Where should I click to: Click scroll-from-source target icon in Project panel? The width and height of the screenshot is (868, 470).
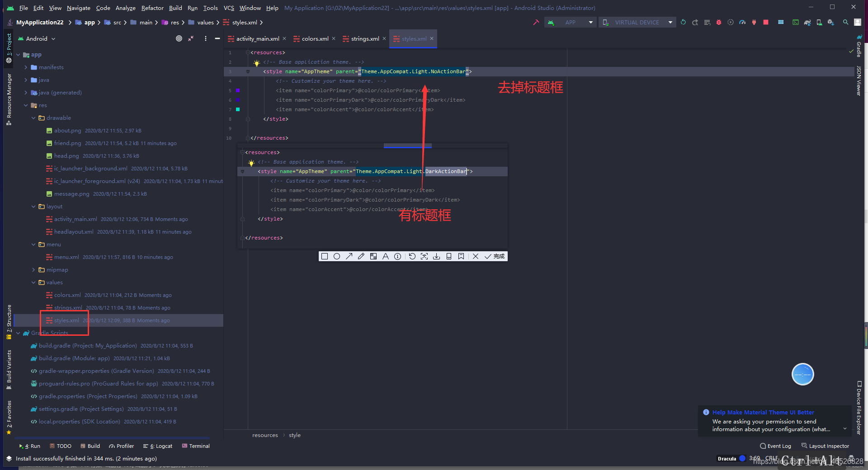(179, 38)
